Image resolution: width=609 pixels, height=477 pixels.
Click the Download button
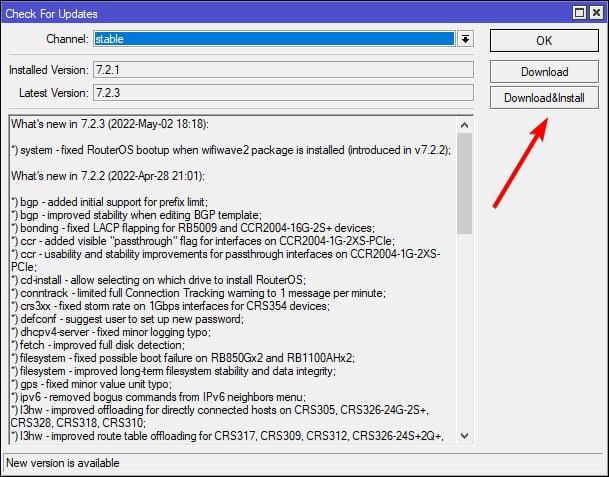pos(544,71)
